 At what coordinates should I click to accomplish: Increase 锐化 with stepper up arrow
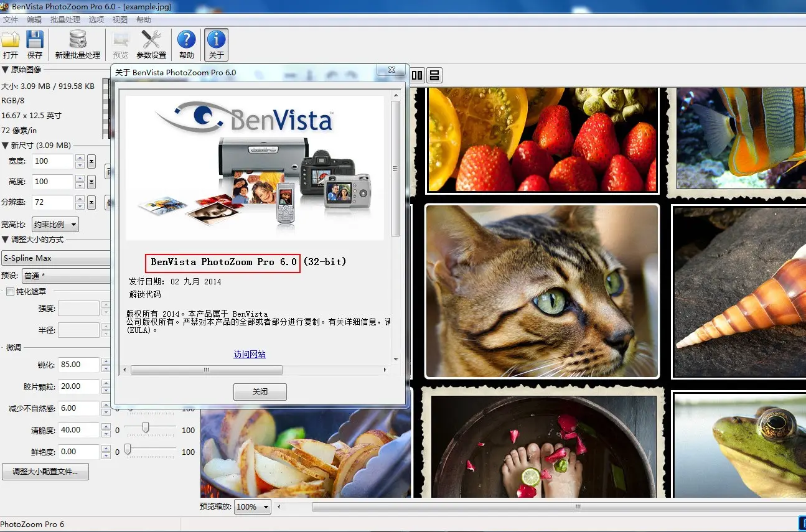pyautogui.click(x=106, y=361)
